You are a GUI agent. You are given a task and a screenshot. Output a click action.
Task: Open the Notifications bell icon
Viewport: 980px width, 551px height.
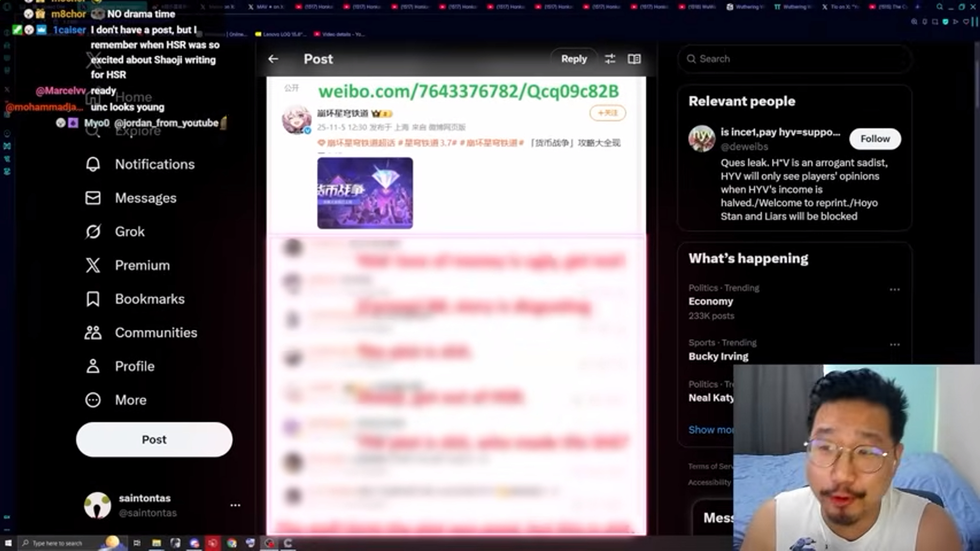(x=93, y=164)
